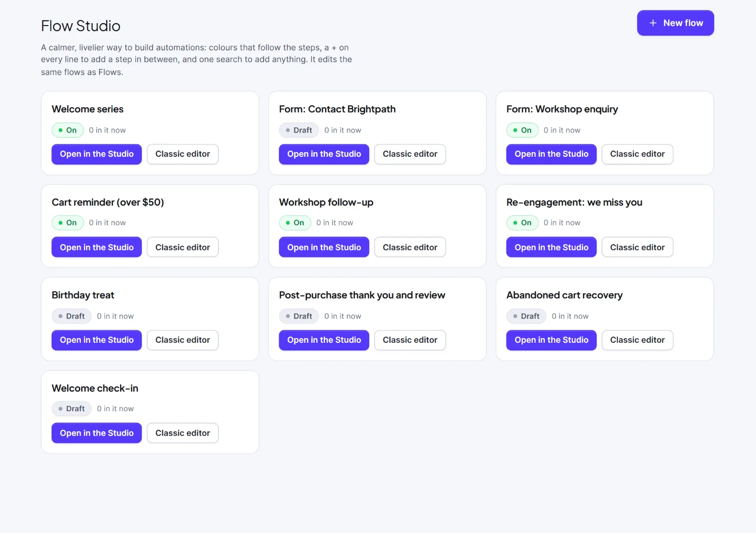Image resolution: width=756 pixels, height=533 pixels.
Task: Click the On badge of Re-engagement card
Action: (523, 223)
